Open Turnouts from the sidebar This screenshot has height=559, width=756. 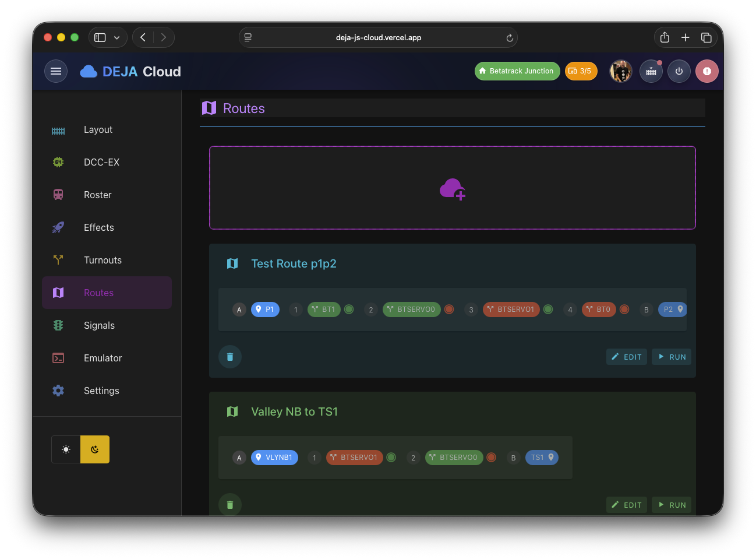click(x=103, y=260)
